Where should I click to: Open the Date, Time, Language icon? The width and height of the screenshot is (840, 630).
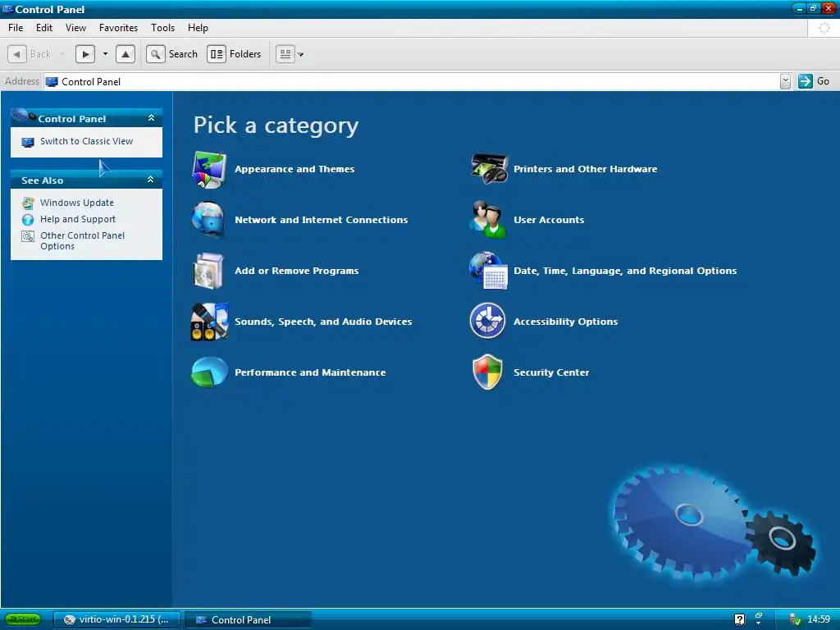[x=488, y=271]
